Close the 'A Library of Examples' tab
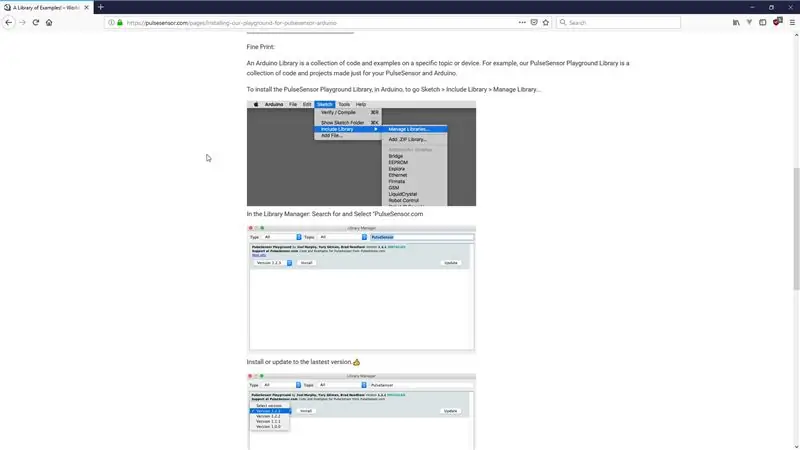The image size is (800, 450). (86, 8)
